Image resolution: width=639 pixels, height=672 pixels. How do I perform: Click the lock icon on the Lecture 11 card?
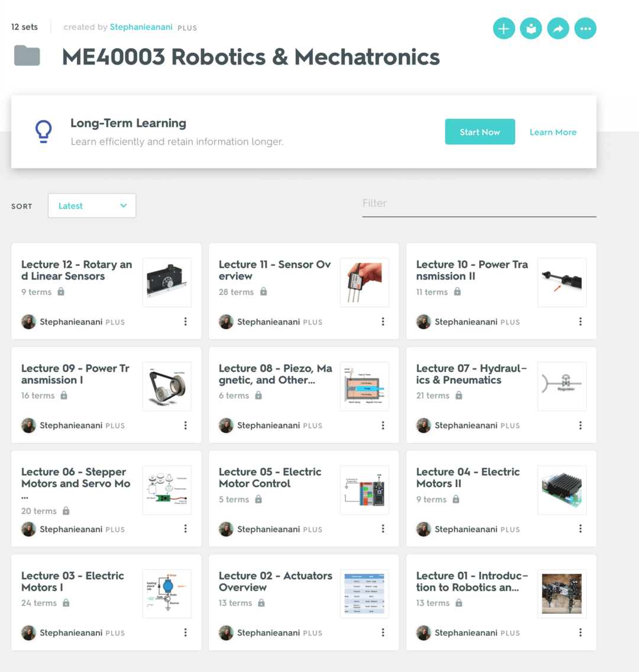[x=263, y=291]
